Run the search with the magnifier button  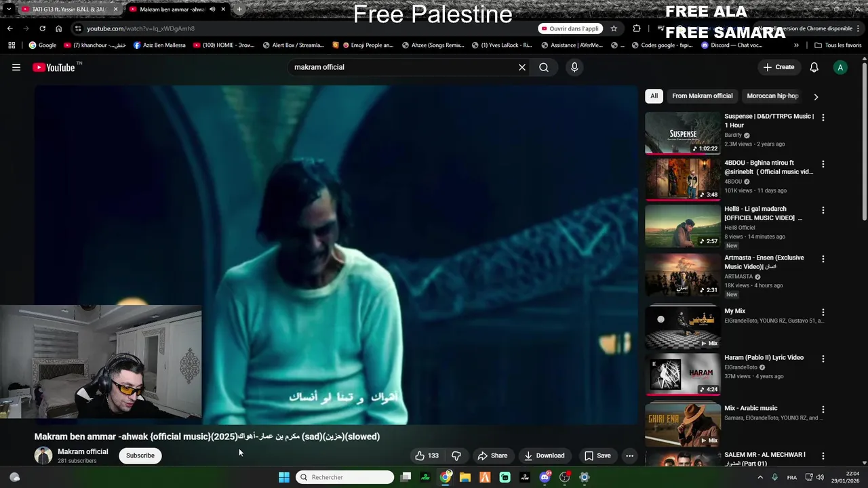click(x=544, y=67)
